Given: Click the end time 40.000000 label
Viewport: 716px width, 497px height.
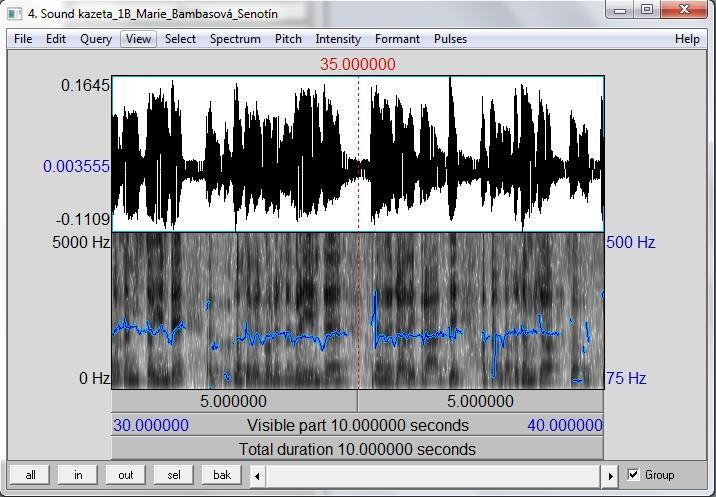Looking at the screenshot, I should [565, 425].
